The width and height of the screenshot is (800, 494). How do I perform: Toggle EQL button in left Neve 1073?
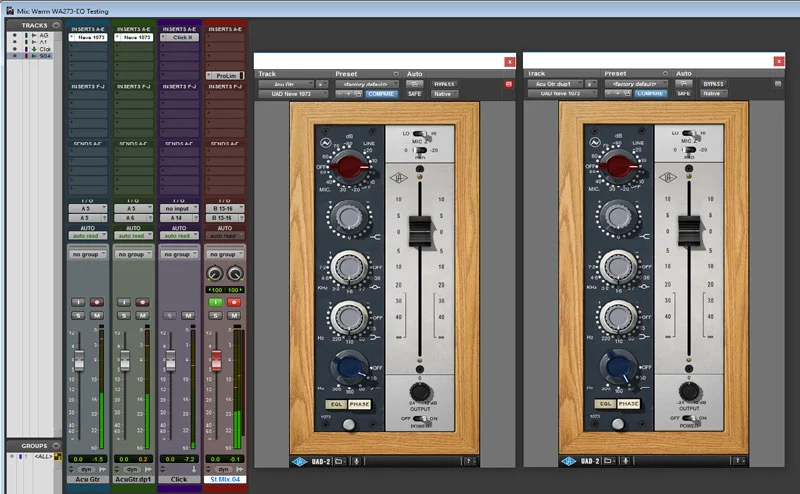coord(336,404)
